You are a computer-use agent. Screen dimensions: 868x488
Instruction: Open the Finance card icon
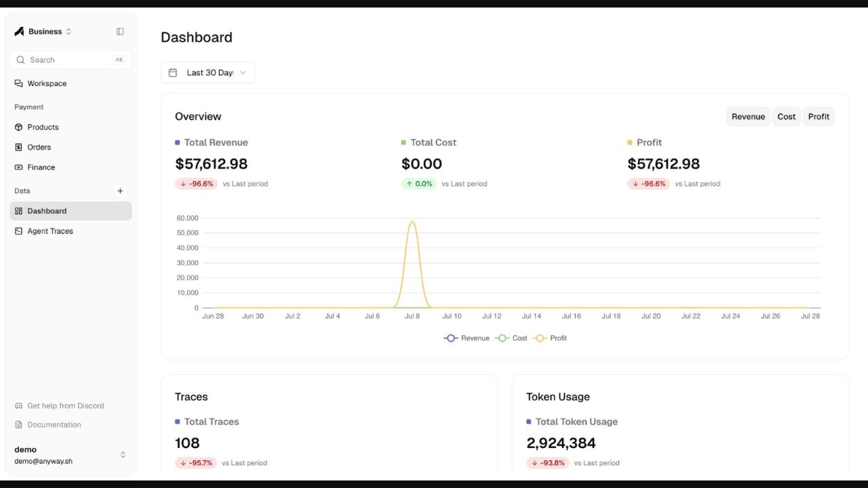pos(18,167)
